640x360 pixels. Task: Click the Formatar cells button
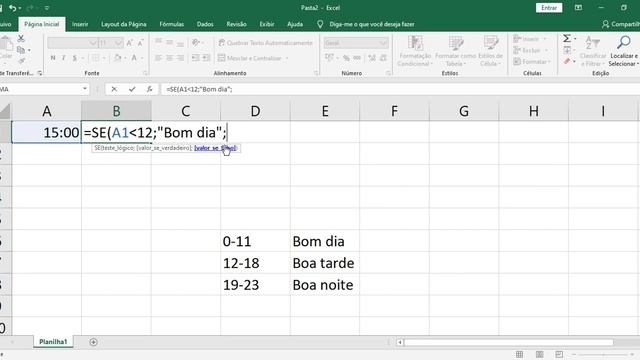[532, 62]
